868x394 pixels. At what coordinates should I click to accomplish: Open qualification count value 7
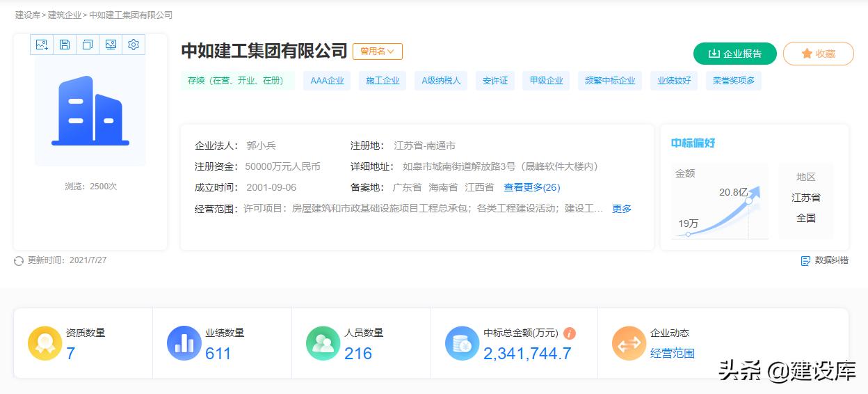[70, 354]
